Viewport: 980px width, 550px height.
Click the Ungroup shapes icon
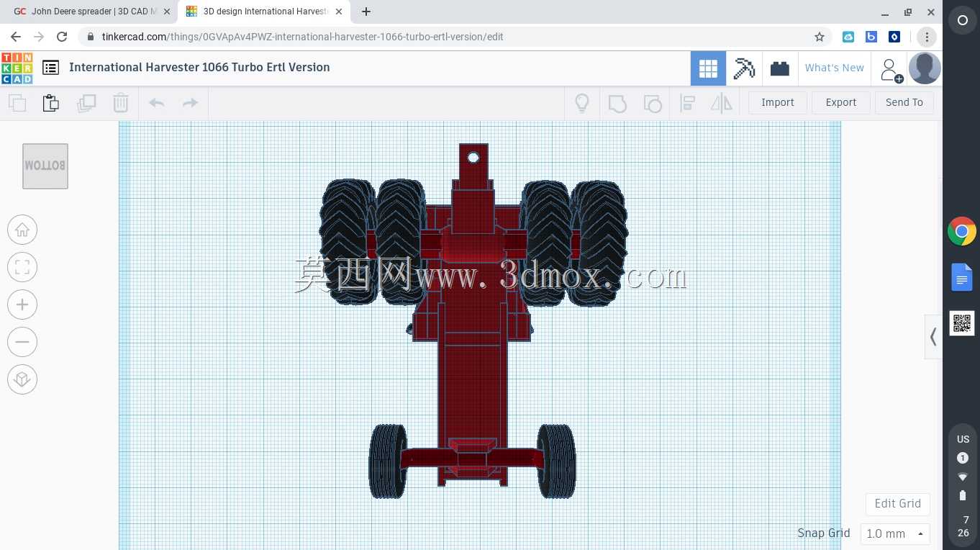(x=653, y=103)
